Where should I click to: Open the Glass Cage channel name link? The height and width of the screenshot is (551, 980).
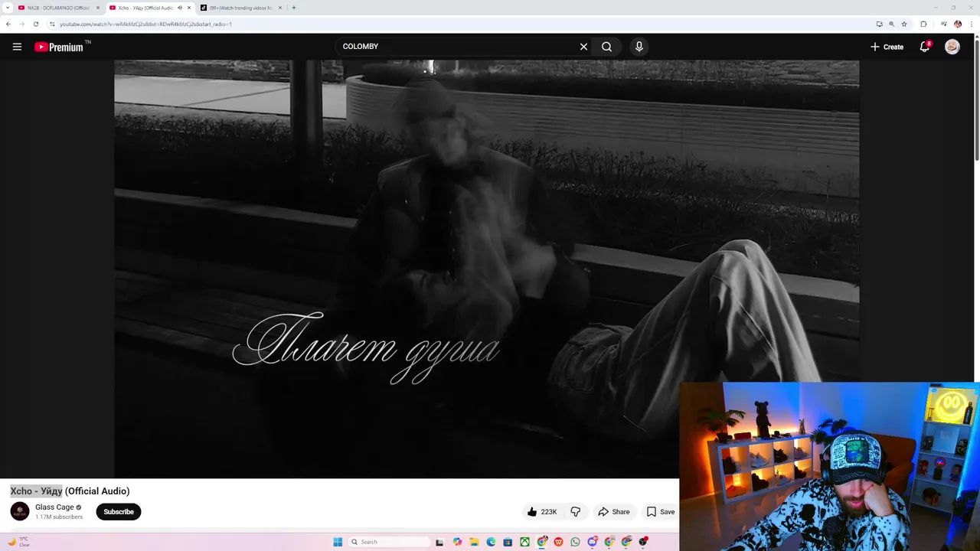coord(54,507)
